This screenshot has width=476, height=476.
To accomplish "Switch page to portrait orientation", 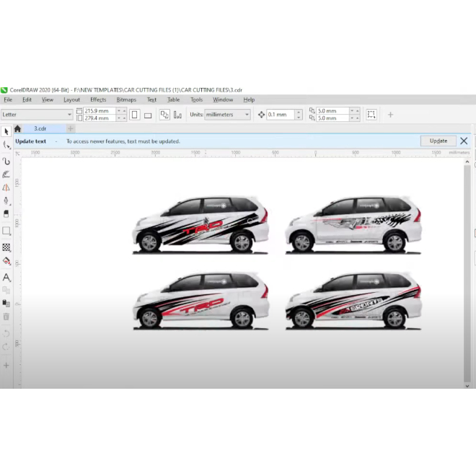I will pos(134,115).
